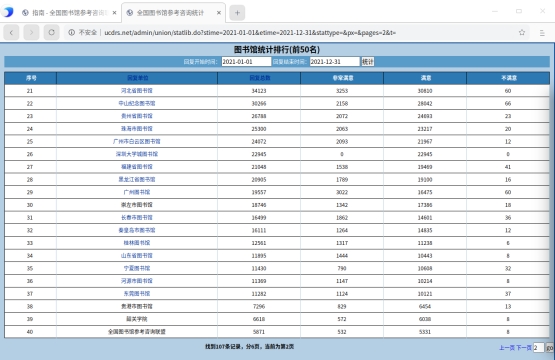This screenshot has height=360, width=555.
Task: Click the go button beside page input
Action: [x=550, y=348]
